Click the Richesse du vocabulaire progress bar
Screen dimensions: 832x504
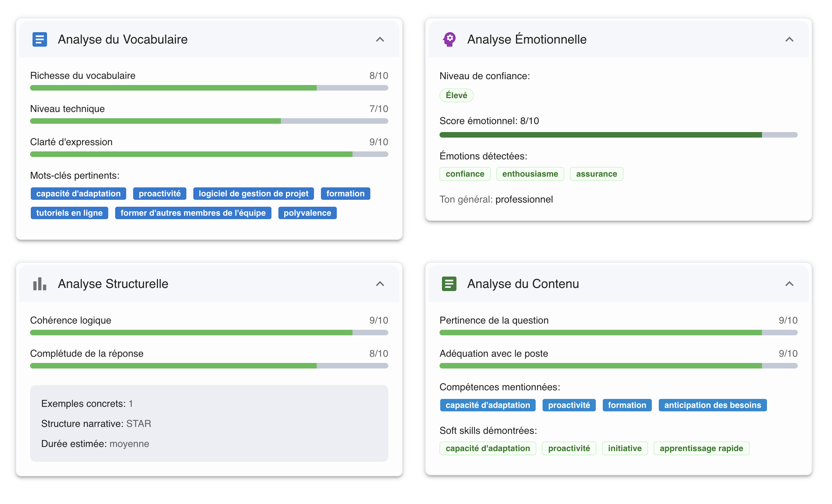point(209,88)
